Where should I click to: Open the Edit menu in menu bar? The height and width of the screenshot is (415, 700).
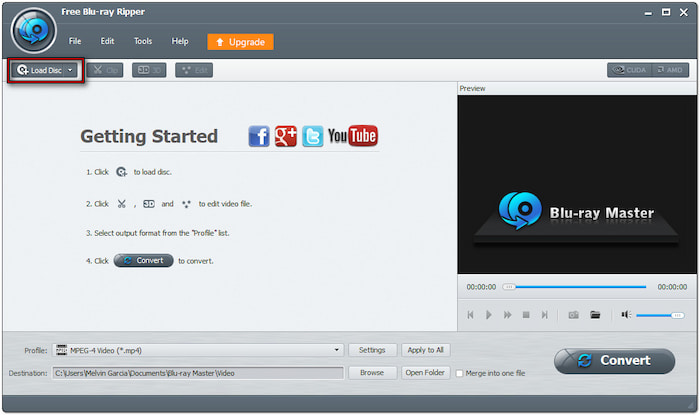pos(107,41)
